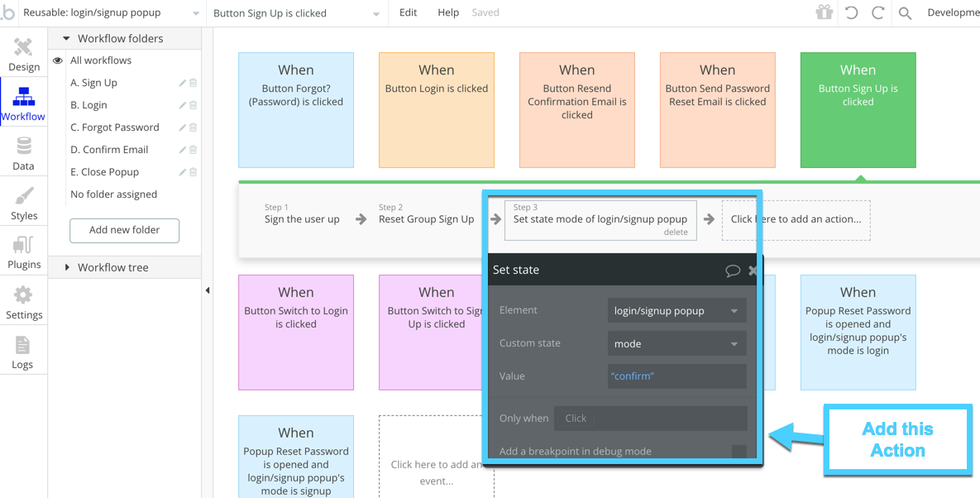Collapse the Workflow folders section
Image resolution: width=980 pixels, height=498 pixels.
(x=67, y=38)
